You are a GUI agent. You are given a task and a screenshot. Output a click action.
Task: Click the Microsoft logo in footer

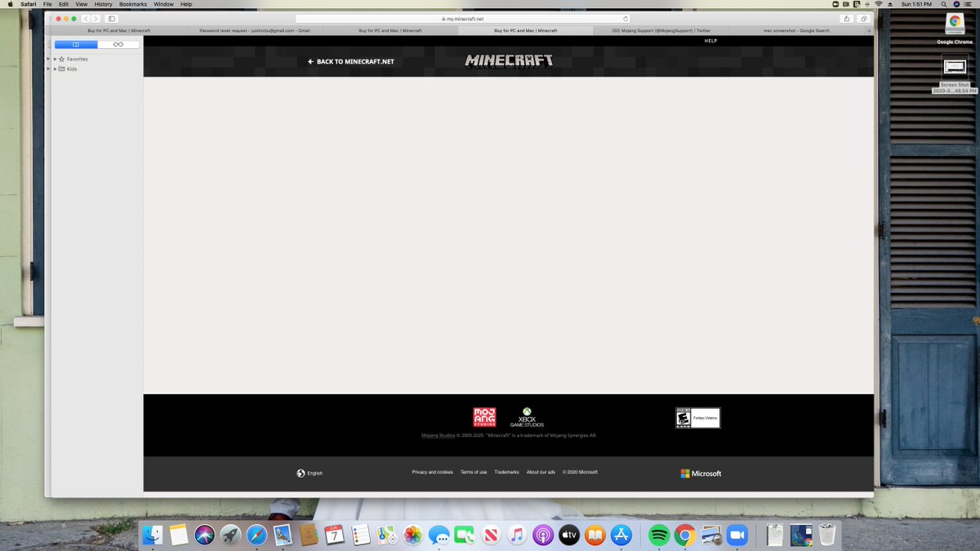pos(701,473)
